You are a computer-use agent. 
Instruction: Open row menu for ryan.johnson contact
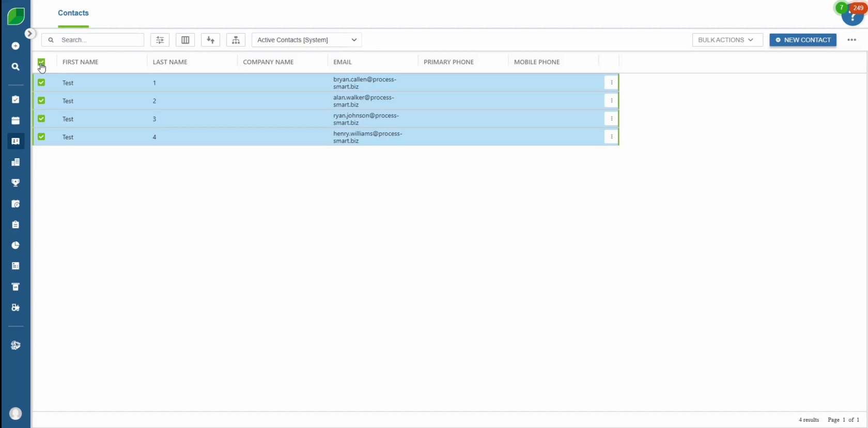pos(611,118)
